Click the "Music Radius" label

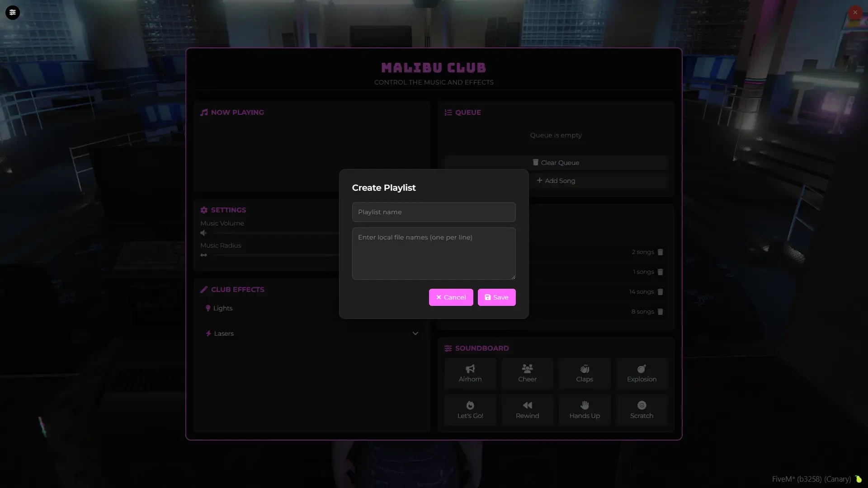(221, 245)
